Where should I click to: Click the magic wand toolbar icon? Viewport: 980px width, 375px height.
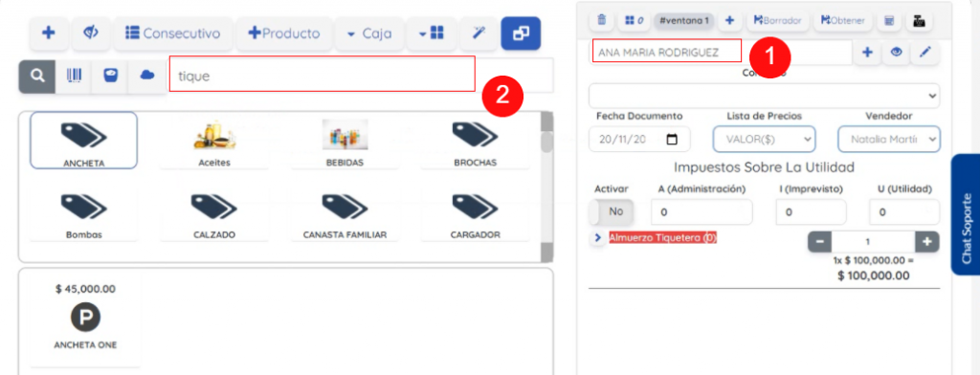(x=479, y=33)
